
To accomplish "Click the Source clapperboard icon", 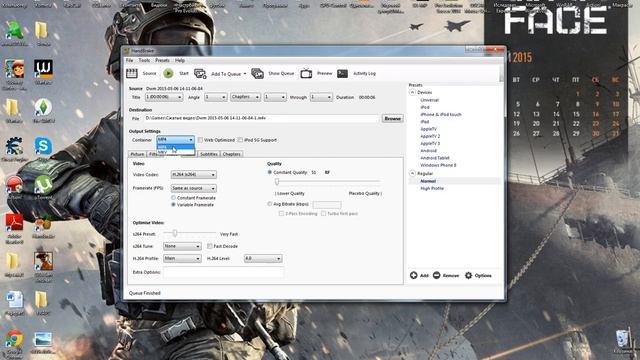I will [x=132, y=73].
